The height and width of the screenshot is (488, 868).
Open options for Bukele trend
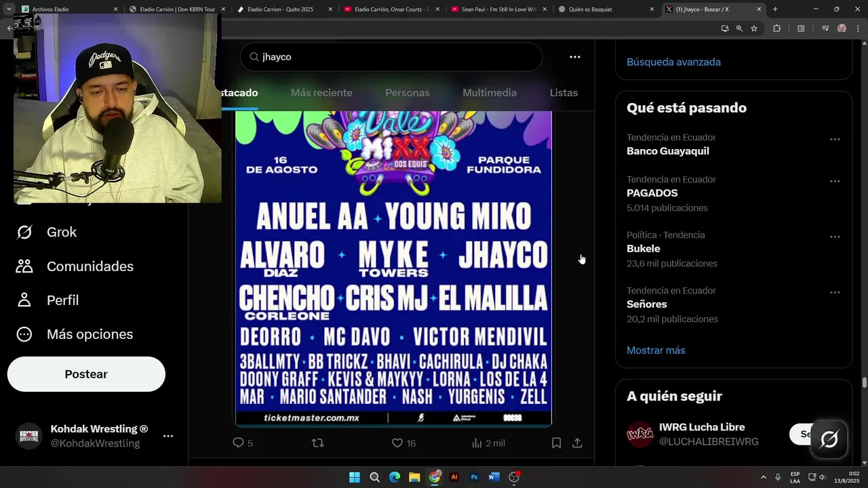coord(835,237)
